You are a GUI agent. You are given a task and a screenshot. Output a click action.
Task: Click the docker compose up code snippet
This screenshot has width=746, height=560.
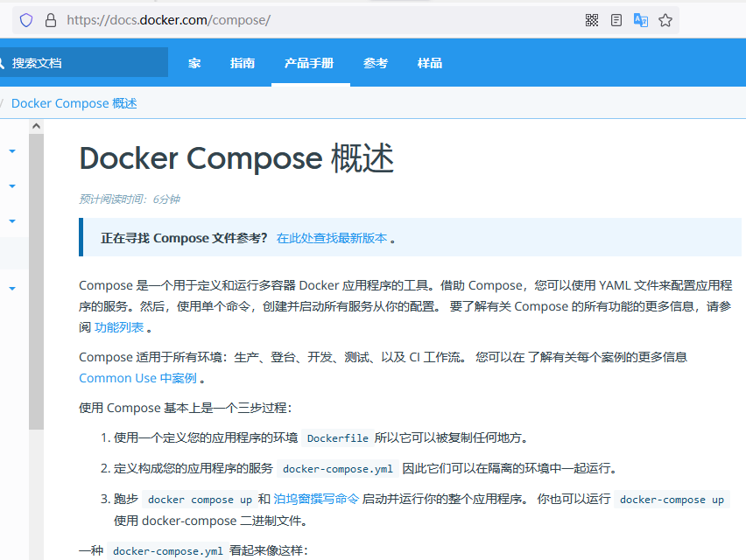pyautogui.click(x=200, y=500)
